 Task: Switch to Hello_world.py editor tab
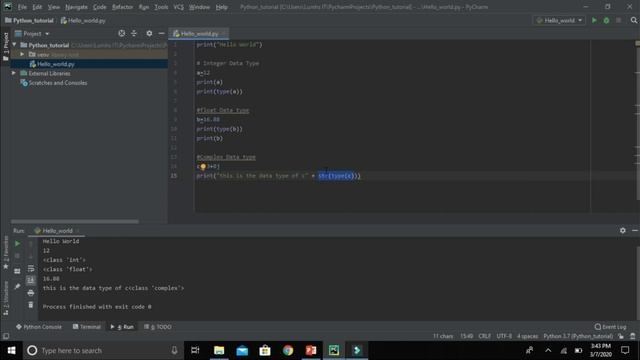[199, 33]
